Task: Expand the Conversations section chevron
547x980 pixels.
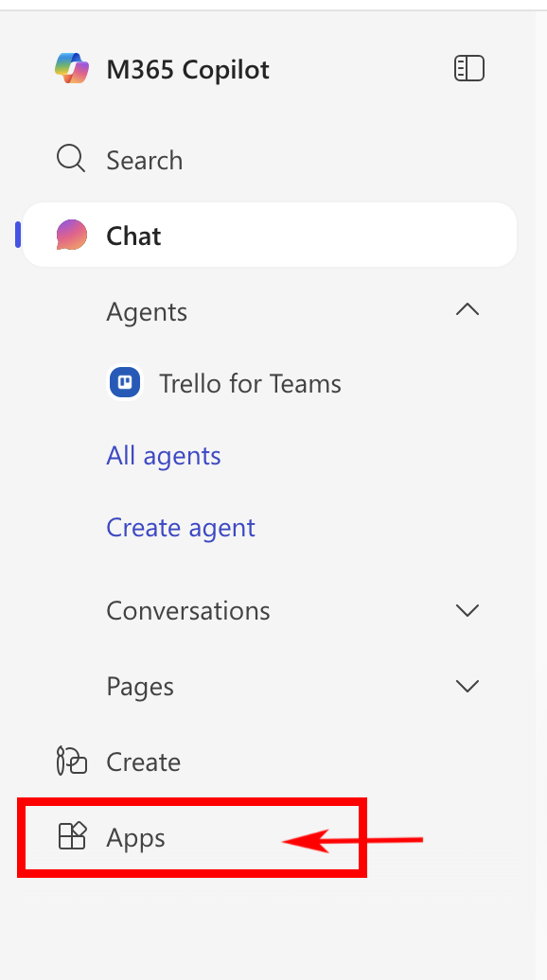Action: coord(468,610)
